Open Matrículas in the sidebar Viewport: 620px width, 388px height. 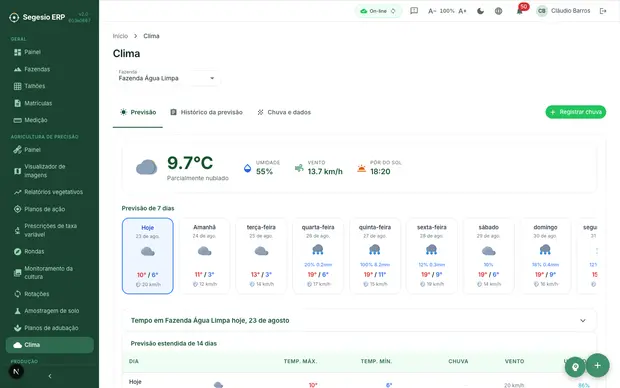pyautogui.click(x=49, y=103)
